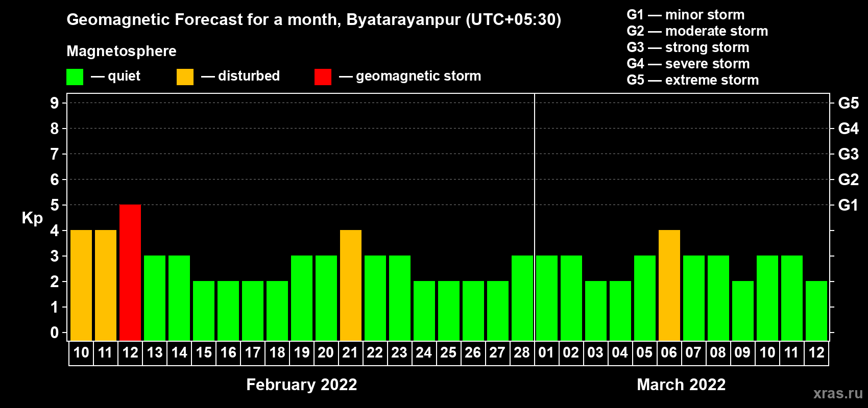Click the orange disturbed legend swatch
This screenshot has height=408, width=868.
click(185, 77)
